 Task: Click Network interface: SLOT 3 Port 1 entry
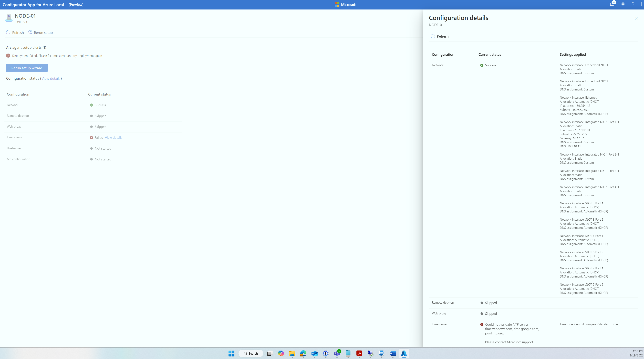(x=581, y=203)
